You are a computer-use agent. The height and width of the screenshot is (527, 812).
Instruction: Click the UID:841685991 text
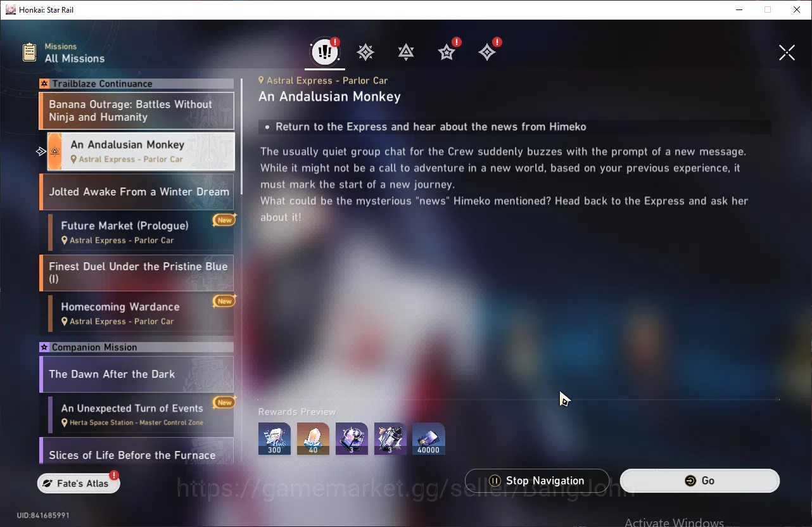(43, 516)
